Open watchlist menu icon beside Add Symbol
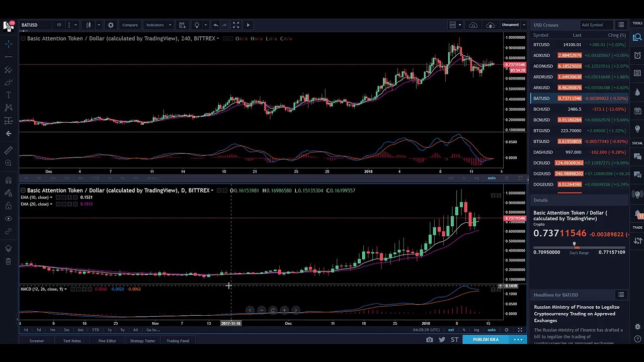Image resolution: width=644 pixels, height=362 pixels. click(621, 25)
